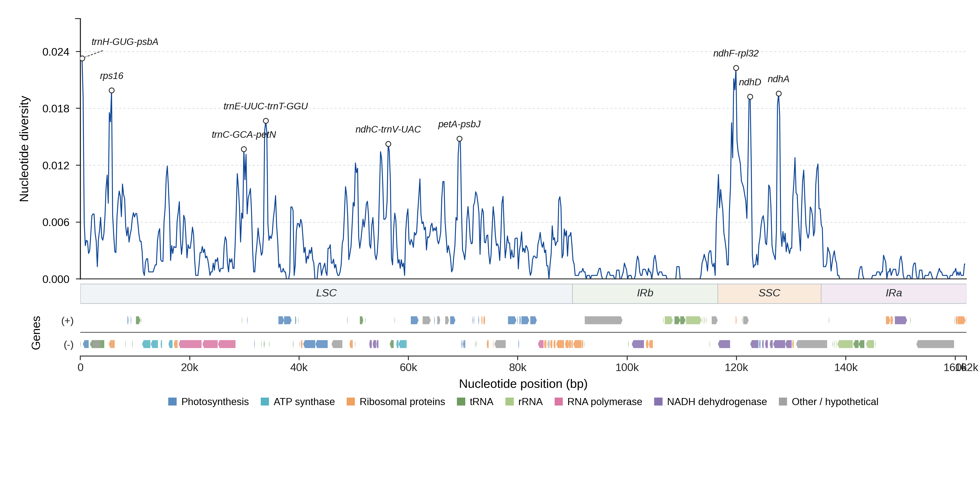Click the 'petA-psbJ' annotation label

tap(459, 124)
